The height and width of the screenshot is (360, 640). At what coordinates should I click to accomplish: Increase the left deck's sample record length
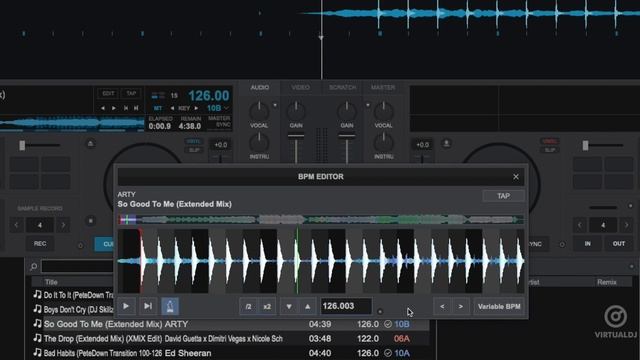(63, 225)
